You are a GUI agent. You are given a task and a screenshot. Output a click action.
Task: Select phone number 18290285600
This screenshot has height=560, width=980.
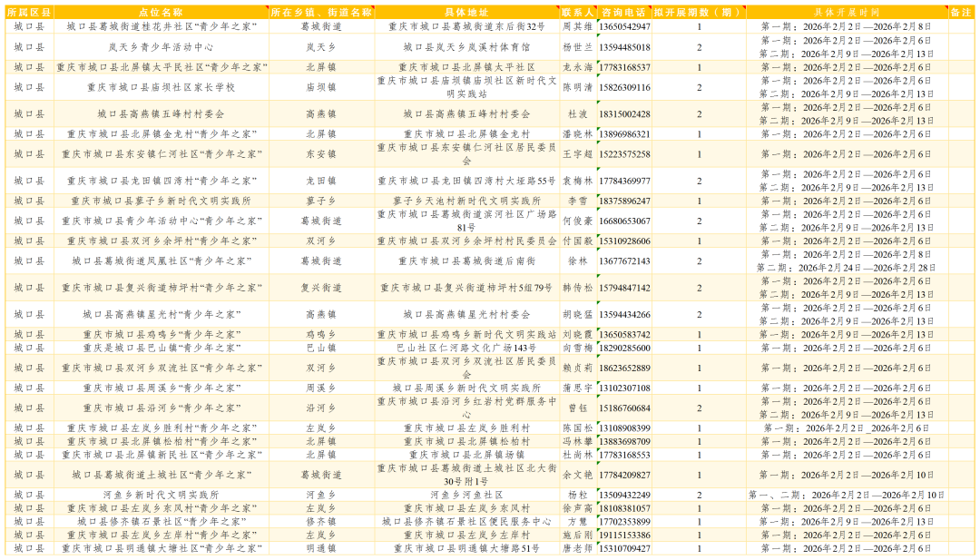(624, 348)
